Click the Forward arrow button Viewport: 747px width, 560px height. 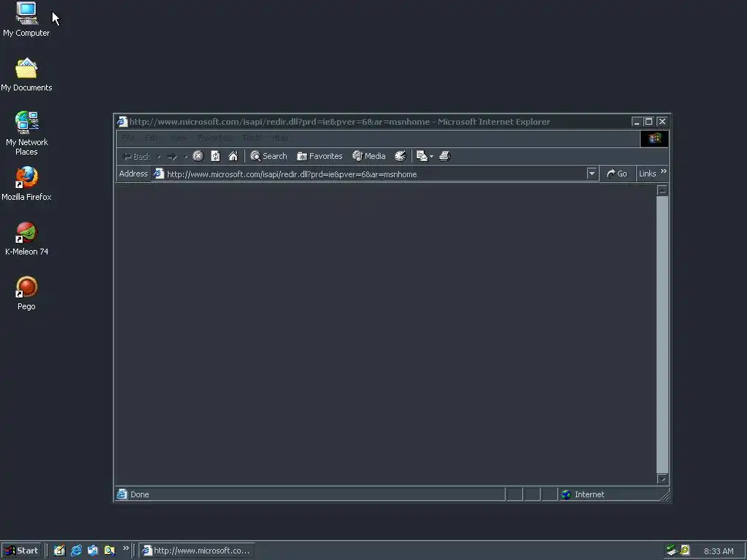[x=172, y=156]
